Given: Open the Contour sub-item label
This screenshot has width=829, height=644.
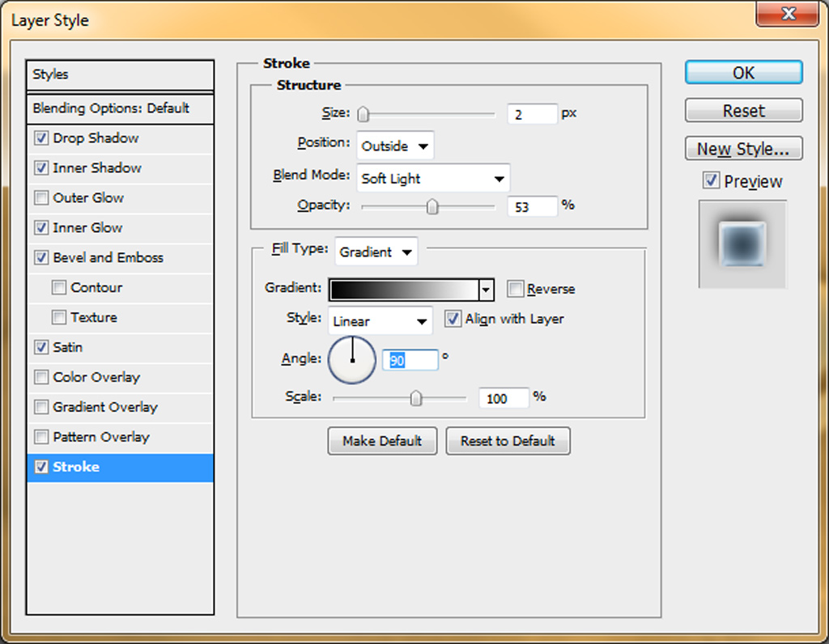Looking at the screenshot, I should point(96,287).
